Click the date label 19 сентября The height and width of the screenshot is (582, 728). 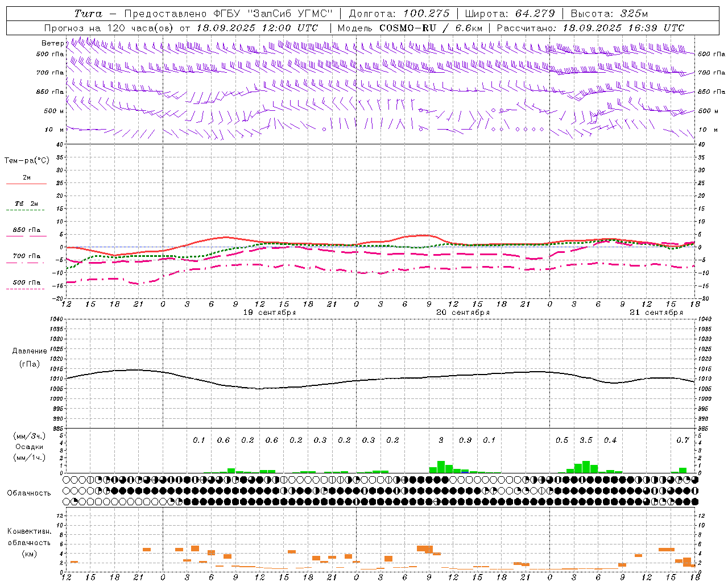[270, 313]
